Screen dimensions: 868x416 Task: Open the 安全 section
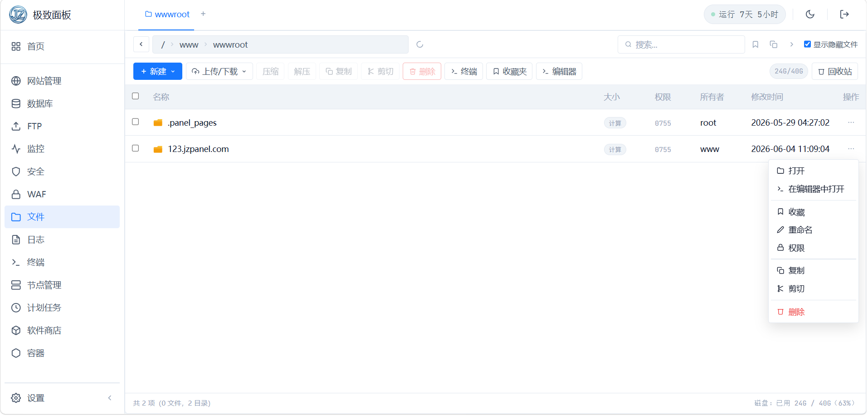(62, 171)
